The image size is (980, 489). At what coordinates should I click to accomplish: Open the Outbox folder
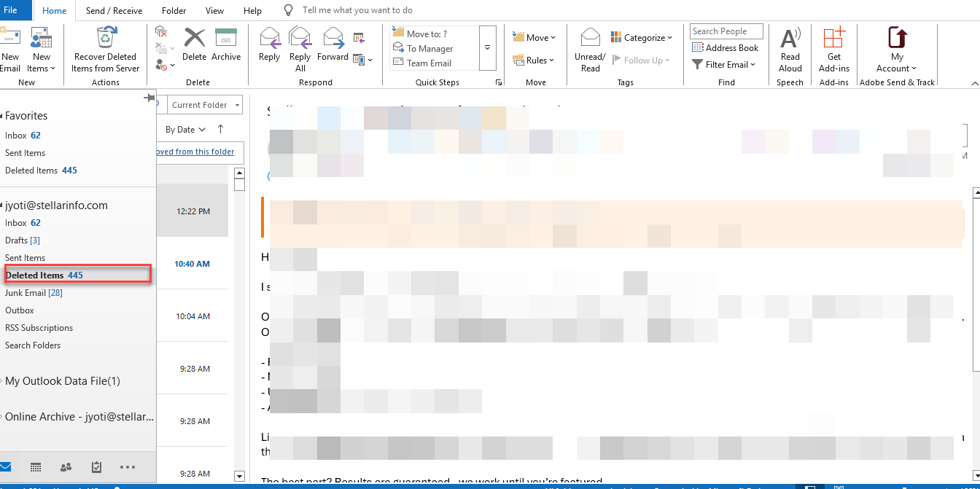[x=20, y=310]
